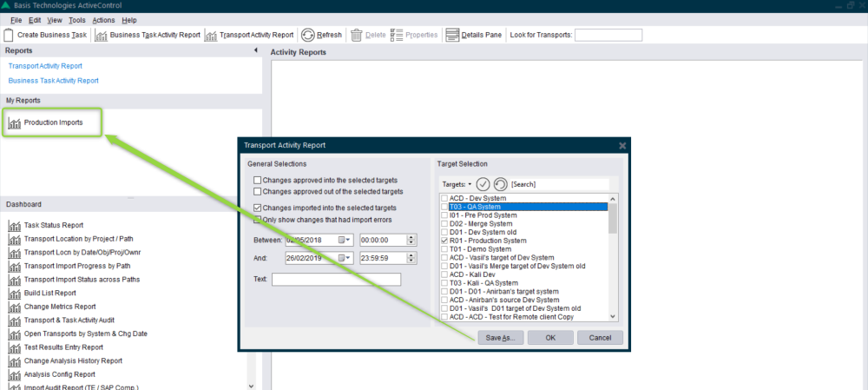
Task: Click the Between time 00:00:00 spinner
Action: pyautogui.click(x=411, y=240)
